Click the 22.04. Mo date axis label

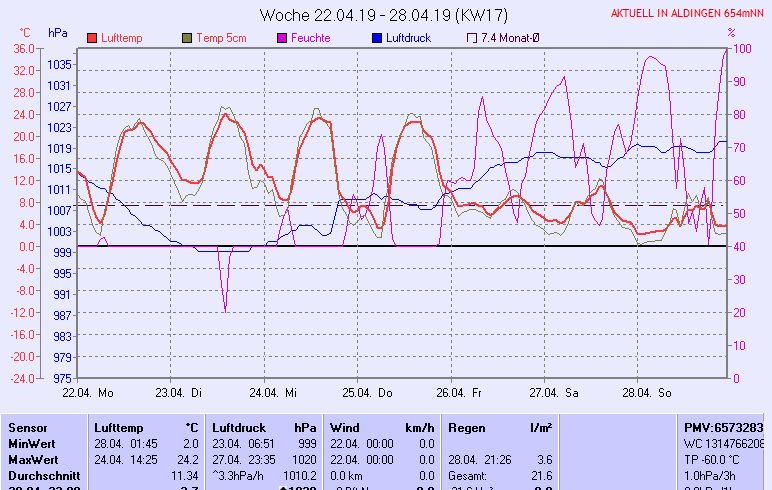[88, 393]
